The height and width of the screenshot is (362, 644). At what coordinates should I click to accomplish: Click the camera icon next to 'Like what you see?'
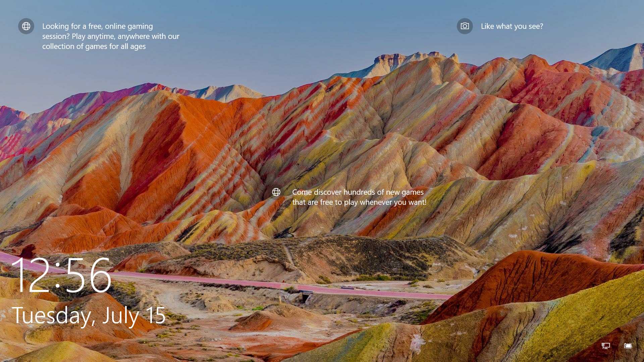(x=465, y=26)
